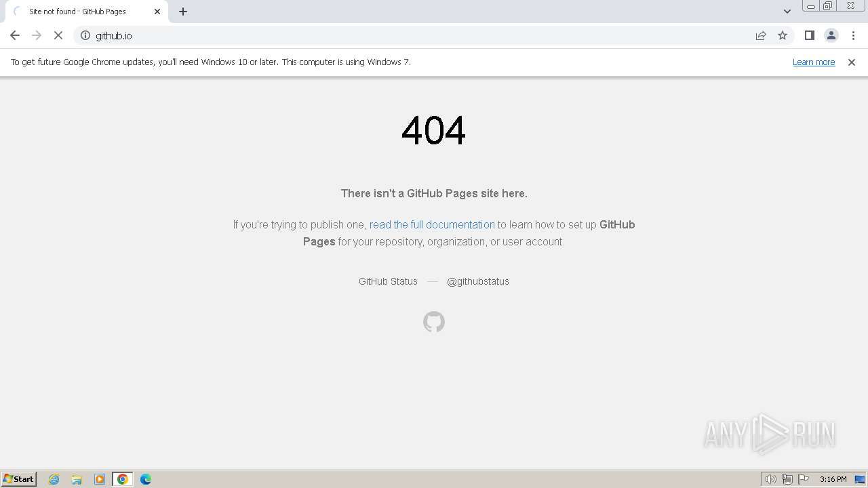Open Windows Explorer folder in taskbar
The image size is (868, 488).
tap(77, 479)
